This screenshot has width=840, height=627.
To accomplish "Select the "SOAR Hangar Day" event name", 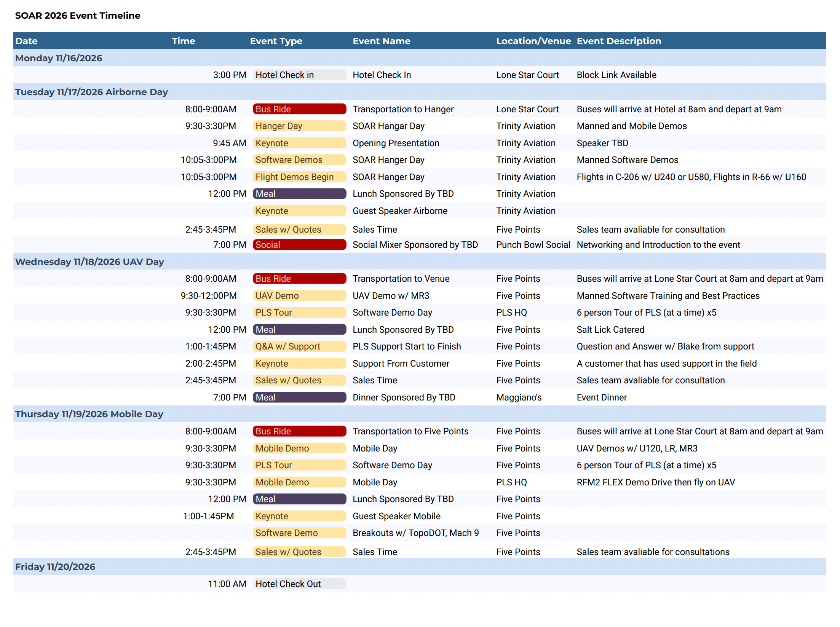I will tap(388, 126).
